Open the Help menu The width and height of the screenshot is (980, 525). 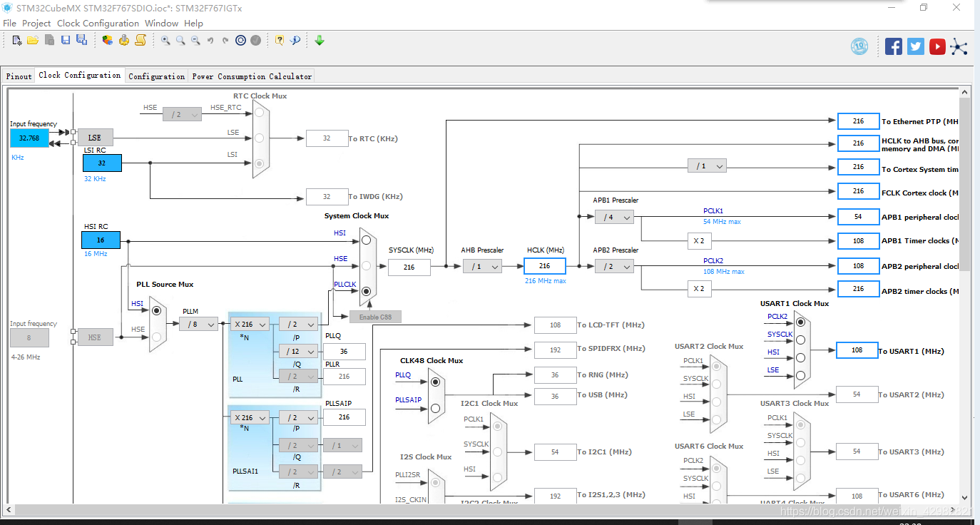[x=193, y=23]
